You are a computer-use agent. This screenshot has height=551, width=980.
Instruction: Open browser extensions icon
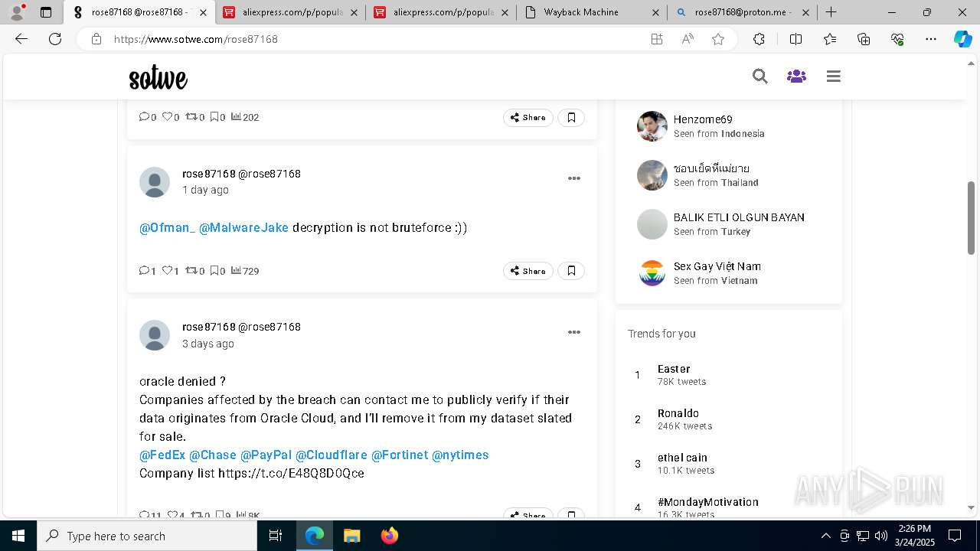[759, 39]
